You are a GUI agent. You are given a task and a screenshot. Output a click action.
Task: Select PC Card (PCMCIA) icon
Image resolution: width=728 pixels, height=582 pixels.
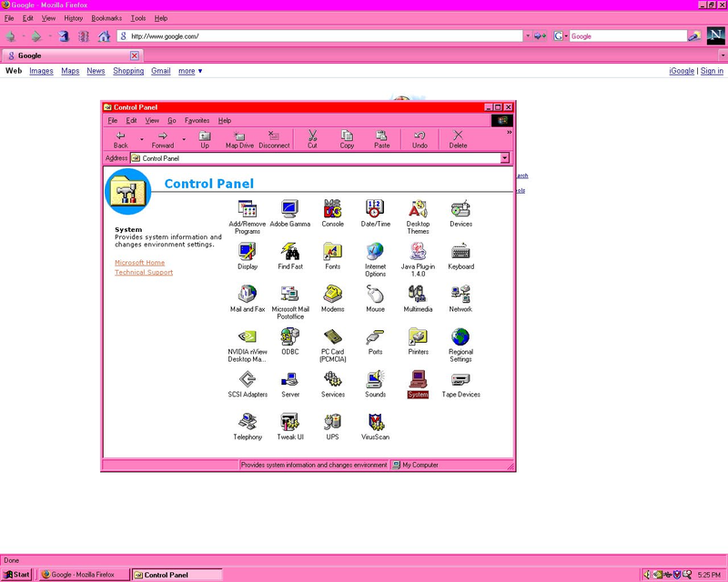(x=332, y=345)
